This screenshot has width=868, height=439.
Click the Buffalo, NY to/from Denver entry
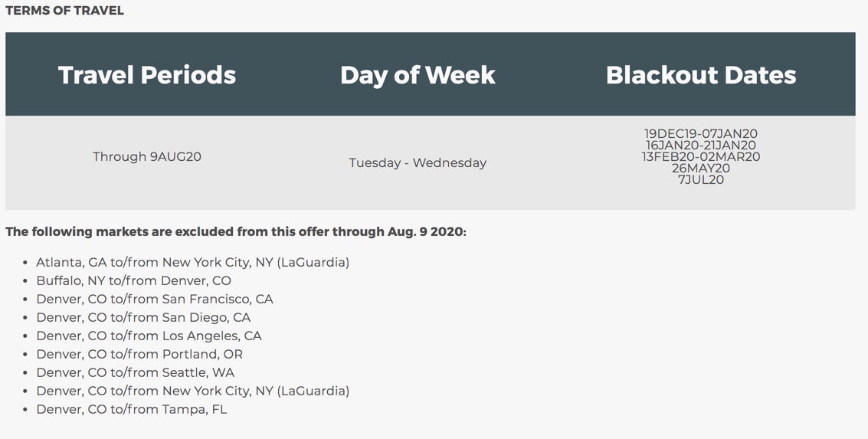pos(133,280)
